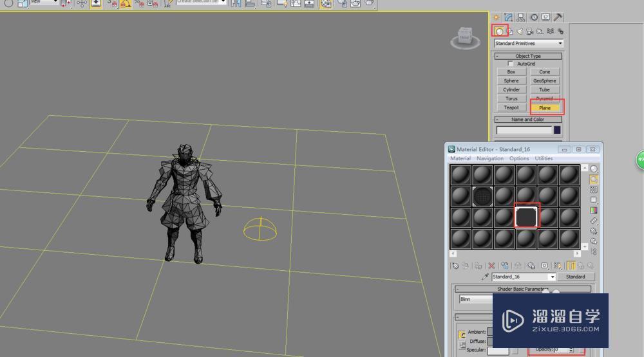This screenshot has height=357, width=644.
Task: Click the Get Material icon
Action: click(455, 266)
